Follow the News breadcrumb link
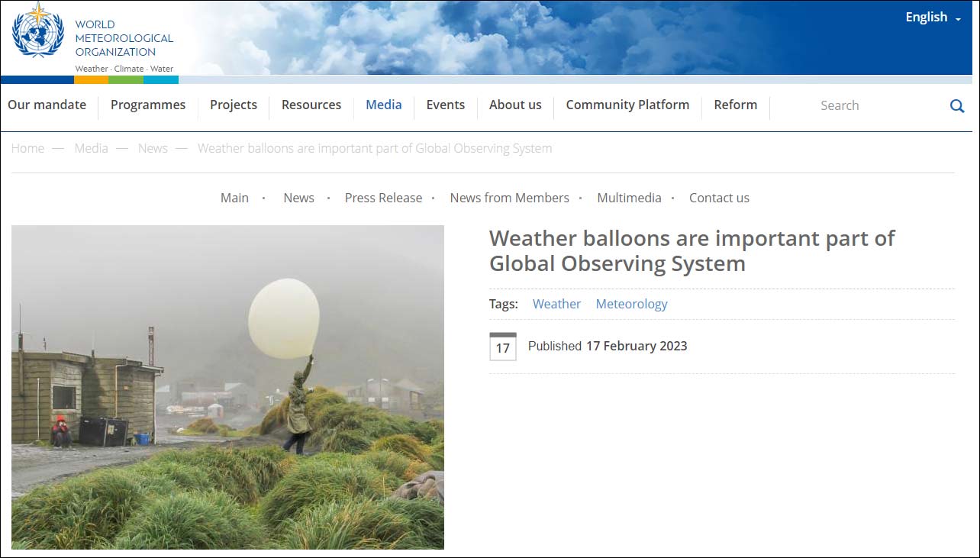This screenshot has height=558, width=980. [x=153, y=148]
